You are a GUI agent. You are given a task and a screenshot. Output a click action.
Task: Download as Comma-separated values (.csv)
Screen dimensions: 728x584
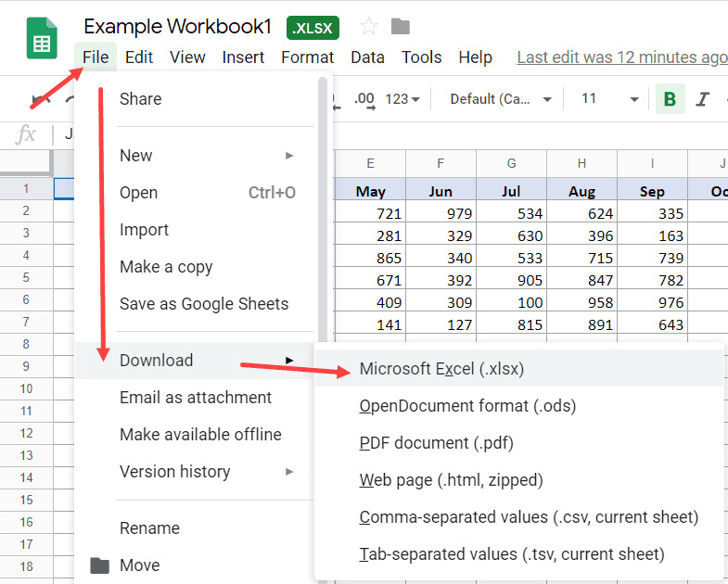click(519, 517)
